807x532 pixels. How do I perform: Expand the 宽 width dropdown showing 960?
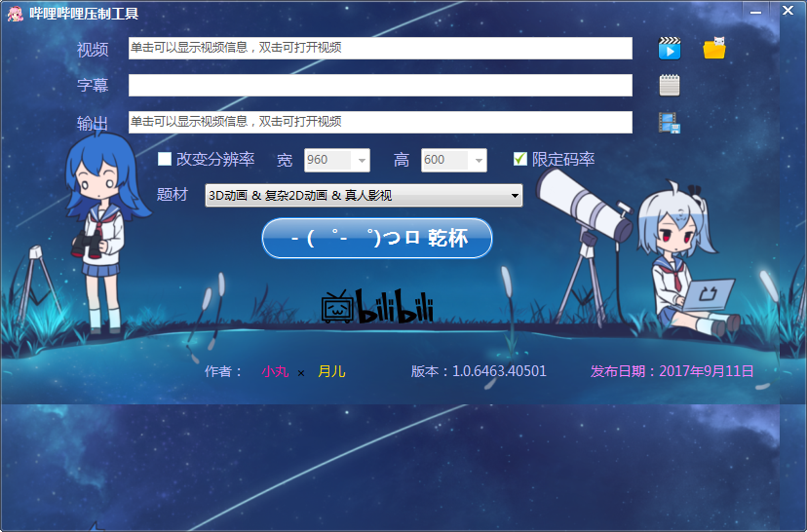click(x=362, y=160)
